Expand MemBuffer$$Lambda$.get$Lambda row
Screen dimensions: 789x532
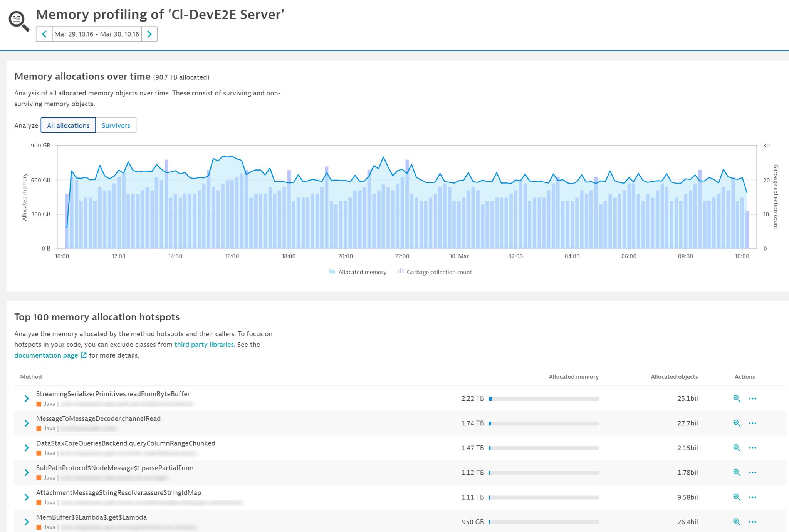[x=26, y=522]
